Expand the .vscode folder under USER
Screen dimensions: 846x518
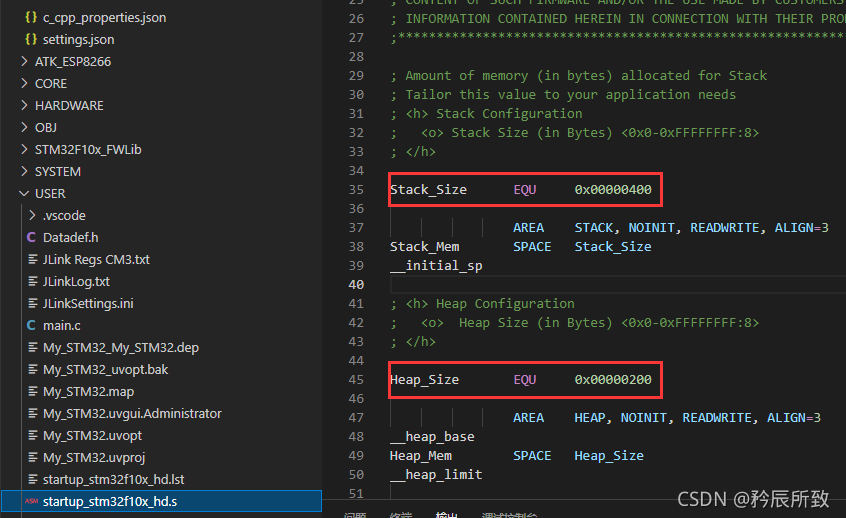(x=32, y=215)
